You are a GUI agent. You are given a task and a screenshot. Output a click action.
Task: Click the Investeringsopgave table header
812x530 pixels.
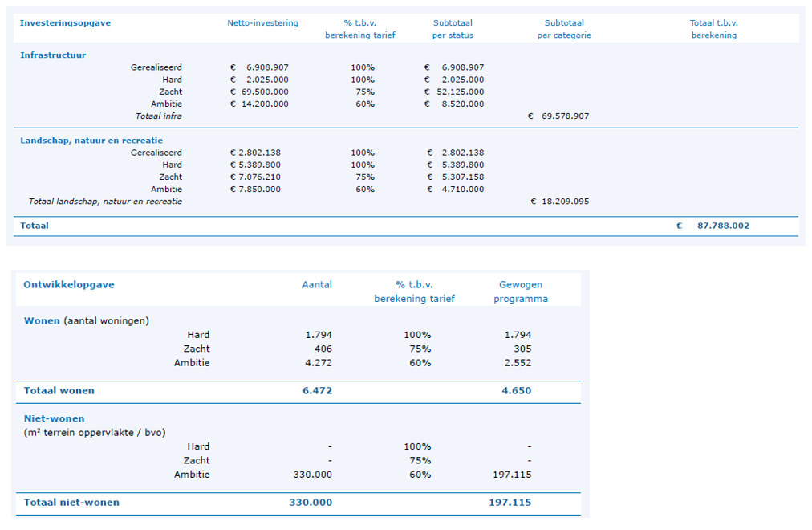pyautogui.click(x=65, y=23)
